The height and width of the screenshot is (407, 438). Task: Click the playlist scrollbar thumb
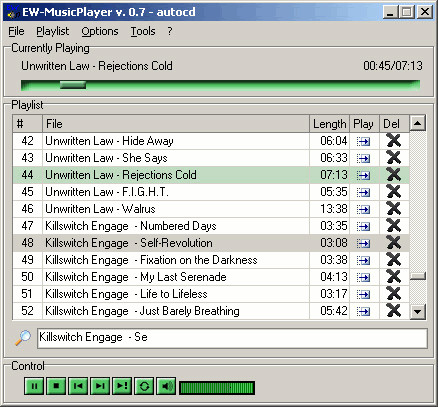pos(417,276)
